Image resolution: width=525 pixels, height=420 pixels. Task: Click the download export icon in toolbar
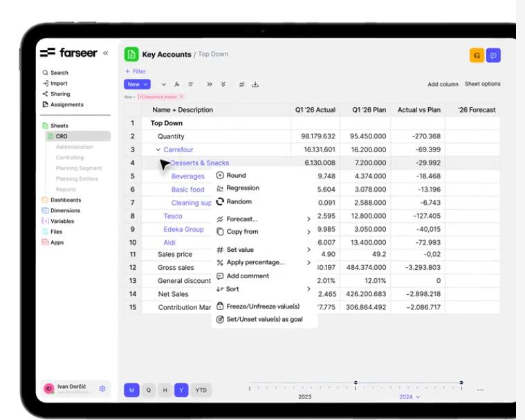click(x=255, y=84)
